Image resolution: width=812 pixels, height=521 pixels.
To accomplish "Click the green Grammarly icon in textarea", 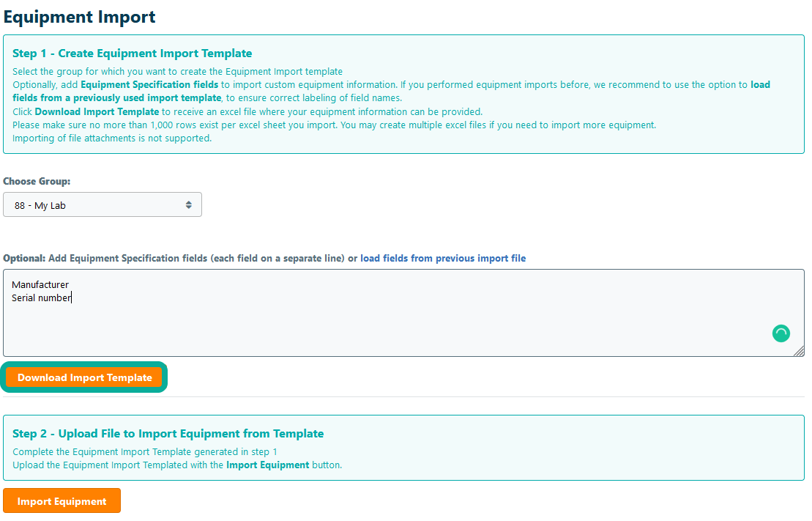I will [781, 333].
